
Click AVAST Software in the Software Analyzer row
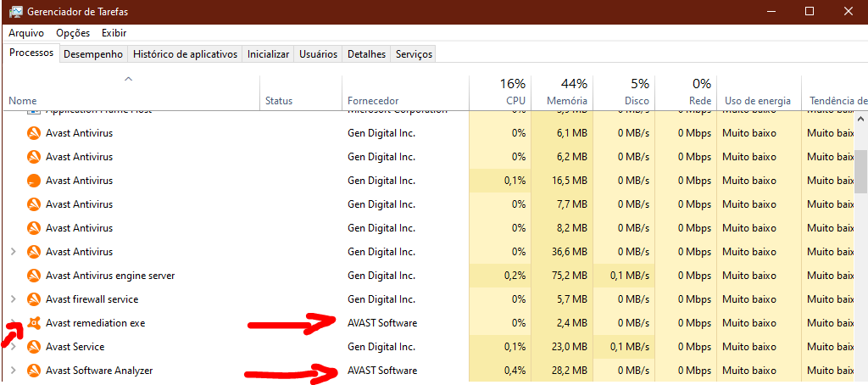382,371
